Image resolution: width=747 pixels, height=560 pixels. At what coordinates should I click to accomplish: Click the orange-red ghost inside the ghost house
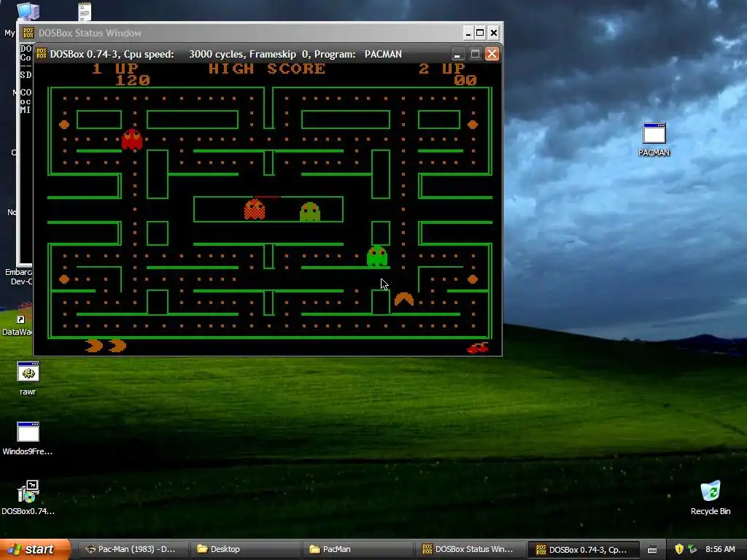(x=255, y=209)
